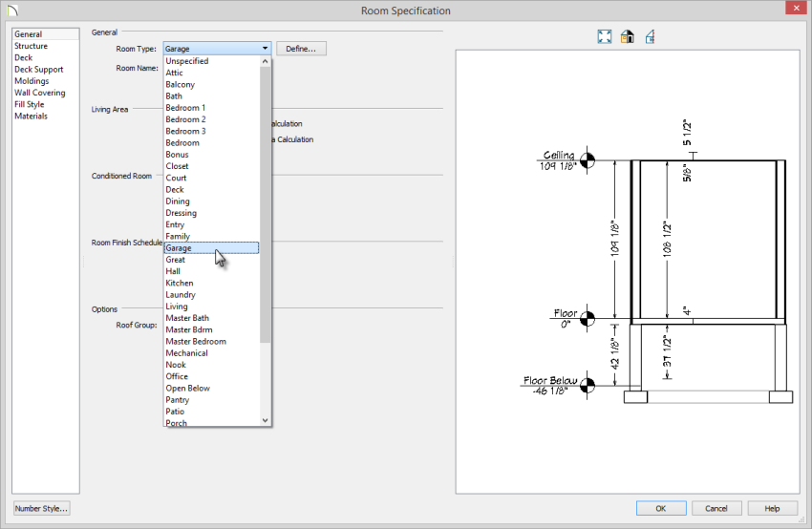Go to the Moldings panel
Screen dimensions: 812x529
tap(32, 81)
